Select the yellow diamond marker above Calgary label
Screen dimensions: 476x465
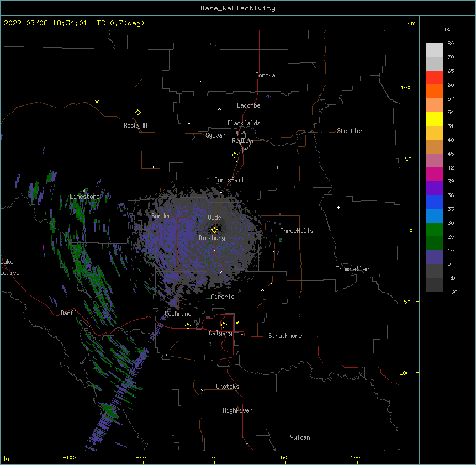click(x=224, y=325)
